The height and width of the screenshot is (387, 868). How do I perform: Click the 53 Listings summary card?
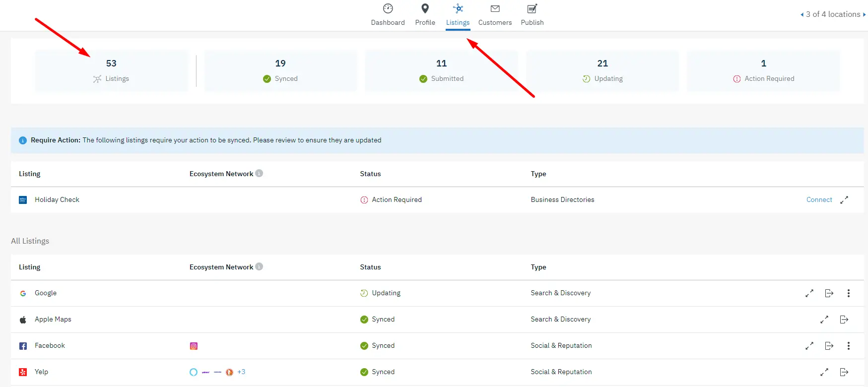pos(111,70)
